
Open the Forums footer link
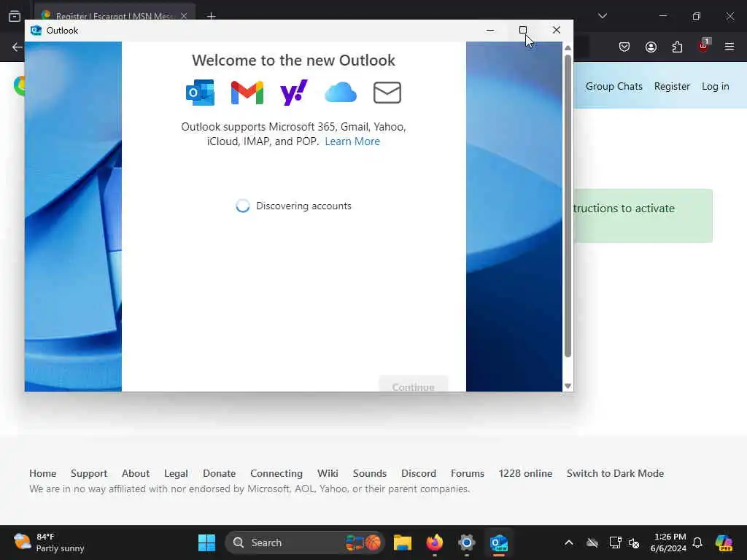coord(468,473)
